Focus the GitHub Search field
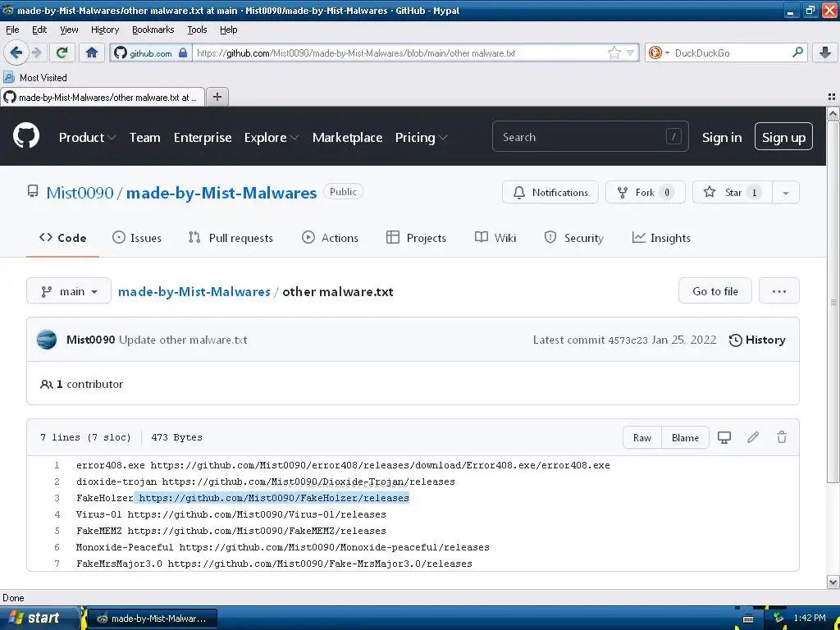The height and width of the screenshot is (630, 840). (x=591, y=137)
